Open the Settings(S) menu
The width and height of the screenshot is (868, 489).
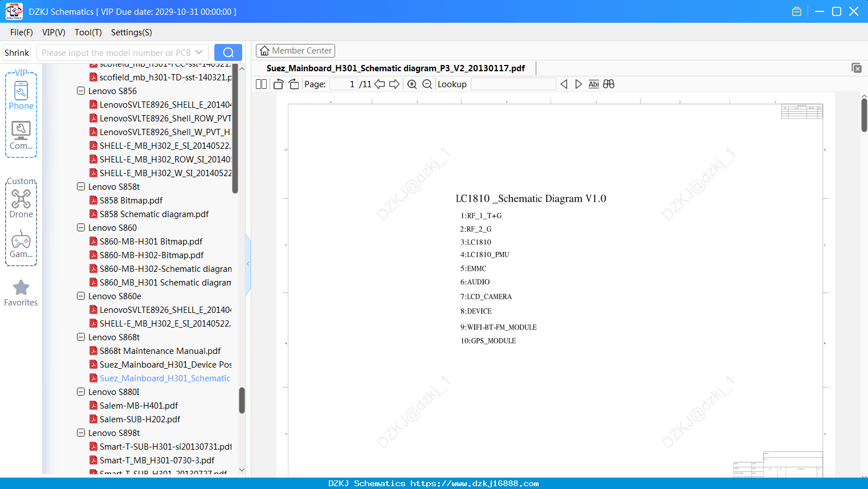[x=132, y=32]
